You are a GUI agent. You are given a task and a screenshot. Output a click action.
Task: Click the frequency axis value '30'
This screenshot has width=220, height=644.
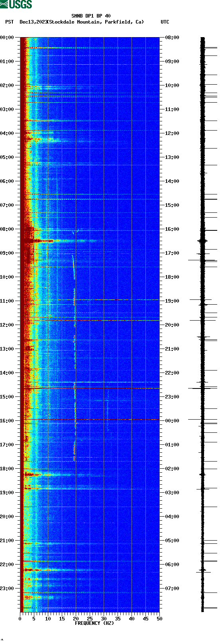pyautogui.click(x=104, y=619)
